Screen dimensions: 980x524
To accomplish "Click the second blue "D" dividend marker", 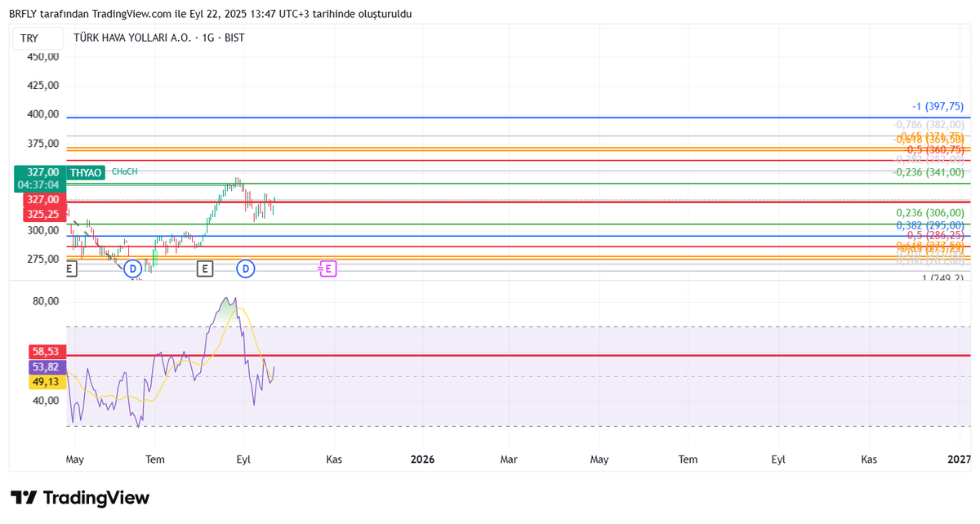I will click(x=245, y=268).
